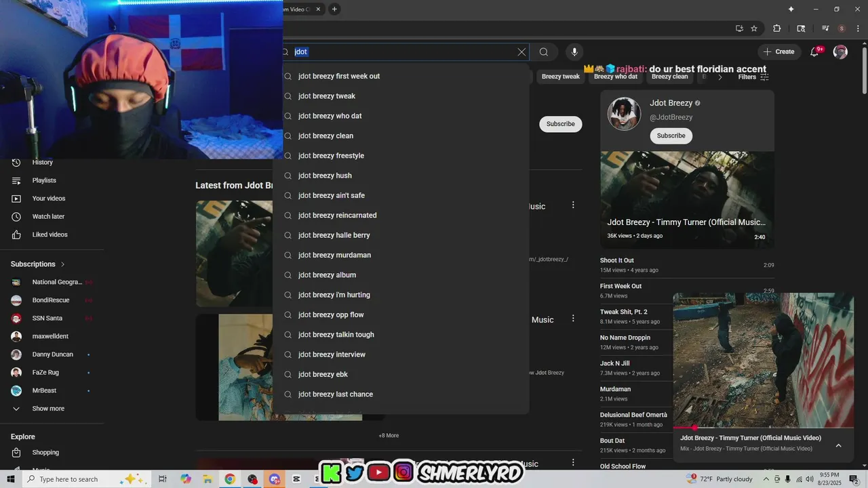
Task: Choose suggestion 'jdot breezy last chance'
Action: tap(401, 394)
